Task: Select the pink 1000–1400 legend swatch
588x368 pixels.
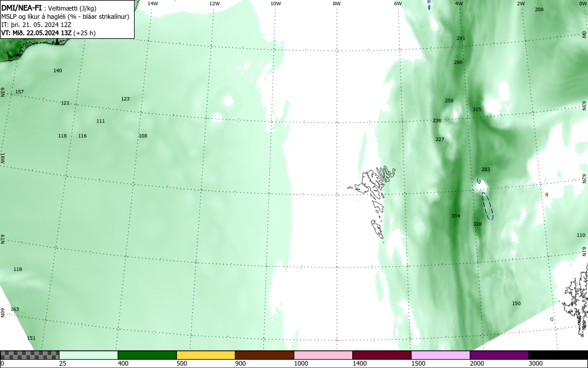Action: click(x=323, y=355)
